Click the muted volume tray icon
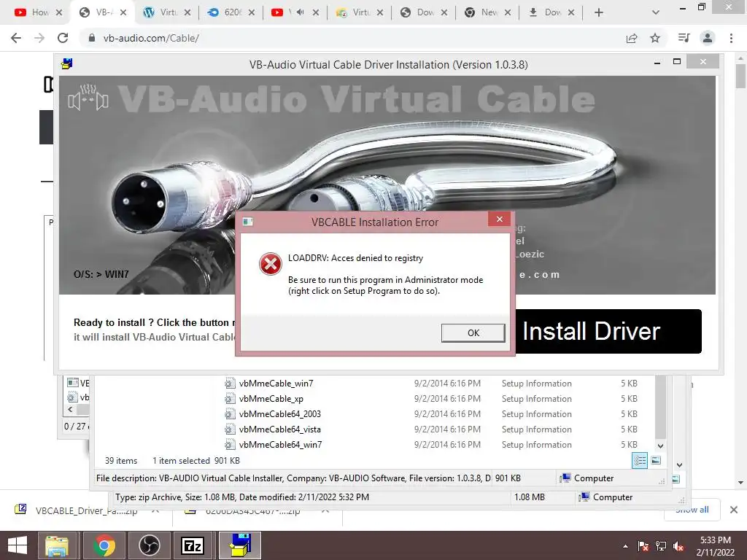Image resolution: width=747 pixels, height=560 pixels. (678, 546)
